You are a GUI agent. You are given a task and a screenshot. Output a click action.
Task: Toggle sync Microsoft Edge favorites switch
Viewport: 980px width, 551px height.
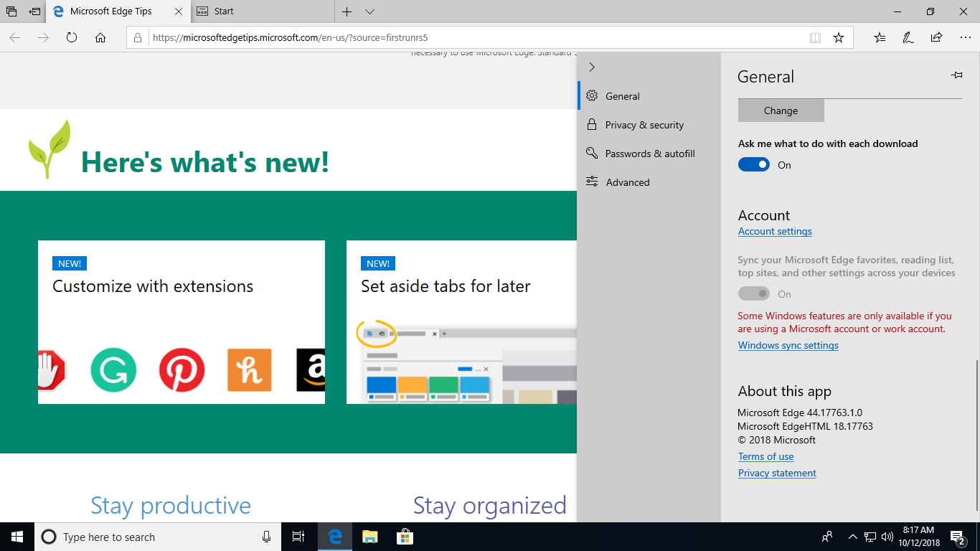[754, 294]
